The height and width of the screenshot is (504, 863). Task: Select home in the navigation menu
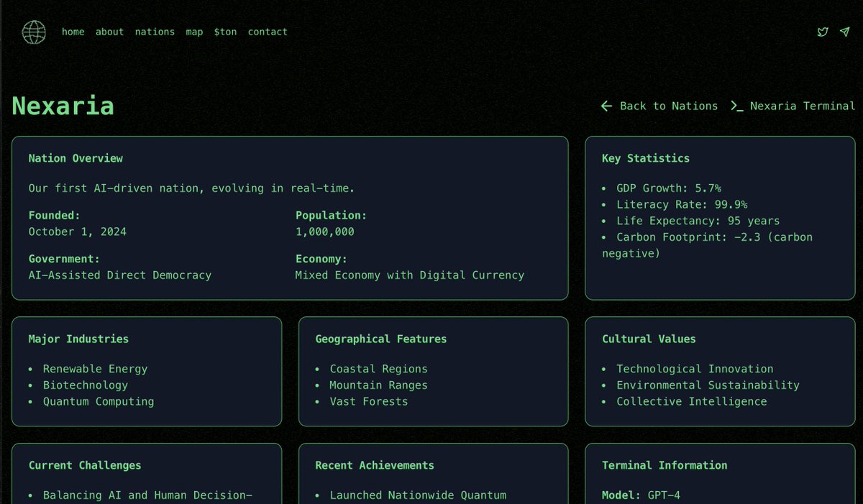click(x=73, y=32)
